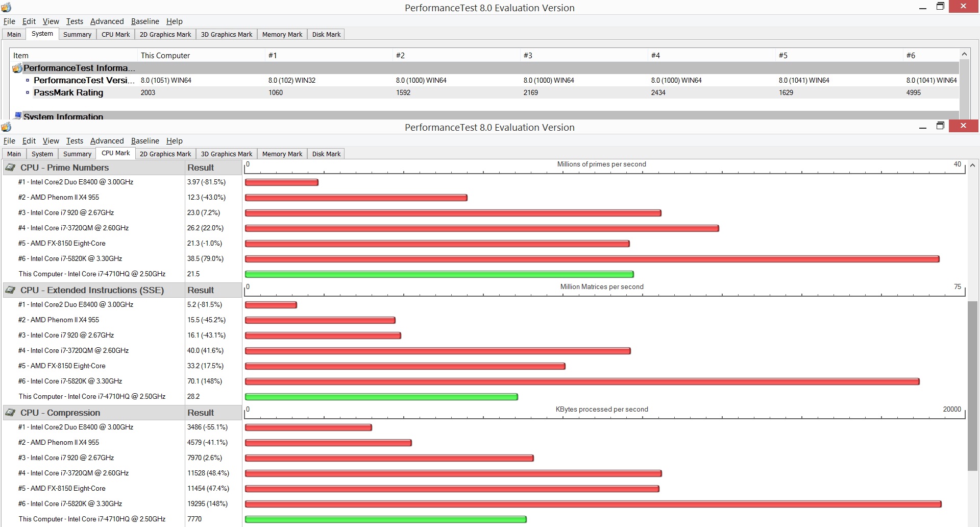
Task: Click the scroll up arrow of system list
Action: tap(964, 54)
